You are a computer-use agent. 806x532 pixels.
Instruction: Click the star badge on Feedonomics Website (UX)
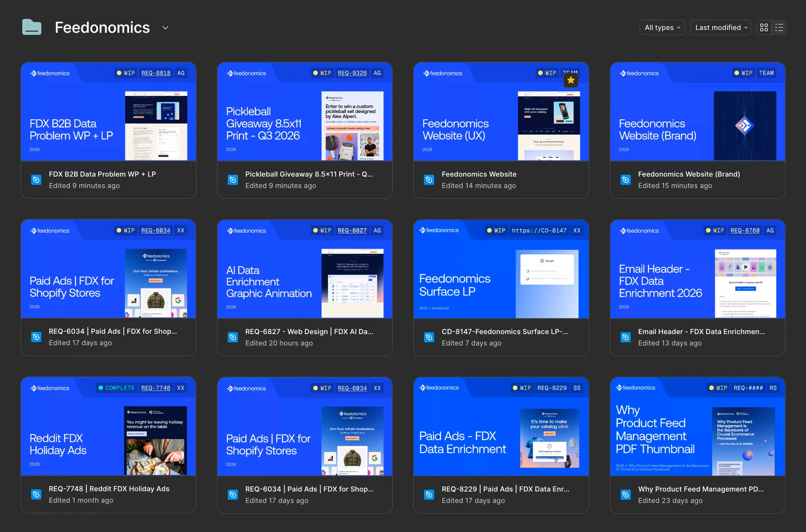pos(571,80)
